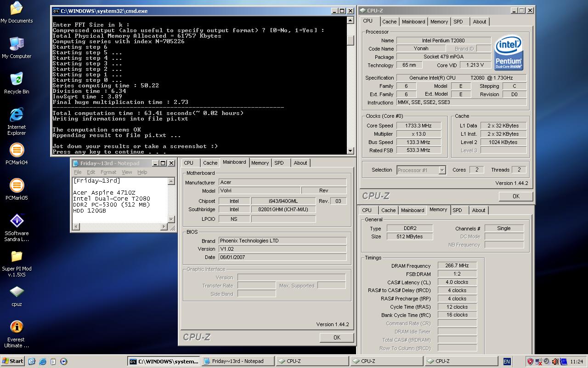
Task: Click the CAS# Latency value 4.0 clocks
Action: click(457, 282)
